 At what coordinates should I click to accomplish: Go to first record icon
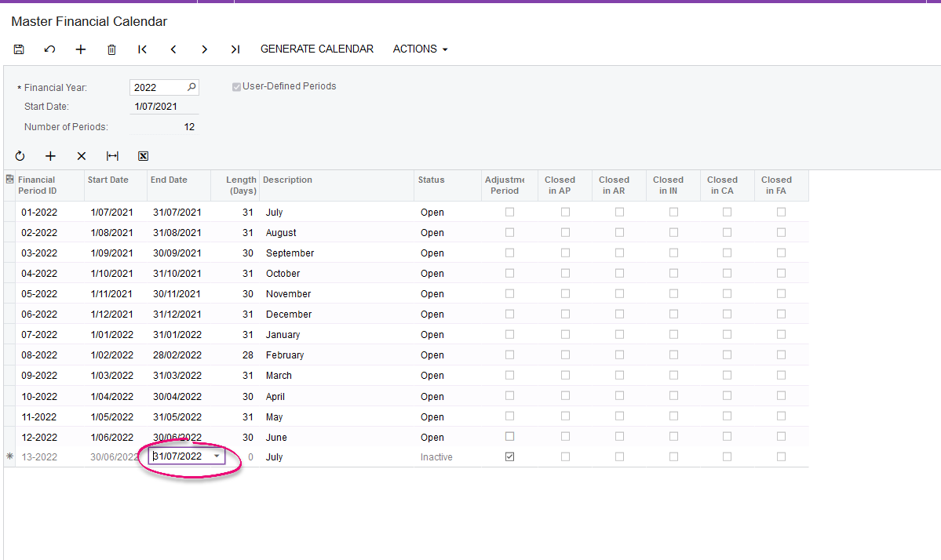pos(142,49)
